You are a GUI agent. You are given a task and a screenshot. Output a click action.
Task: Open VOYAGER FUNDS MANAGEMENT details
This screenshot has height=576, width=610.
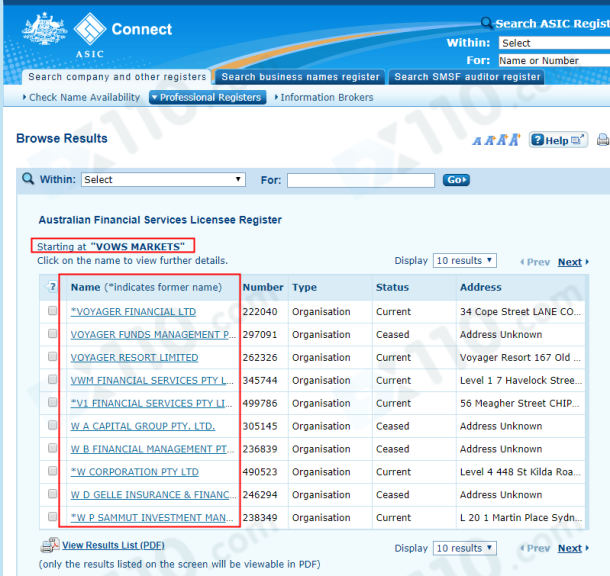click(x=153, y=335)
